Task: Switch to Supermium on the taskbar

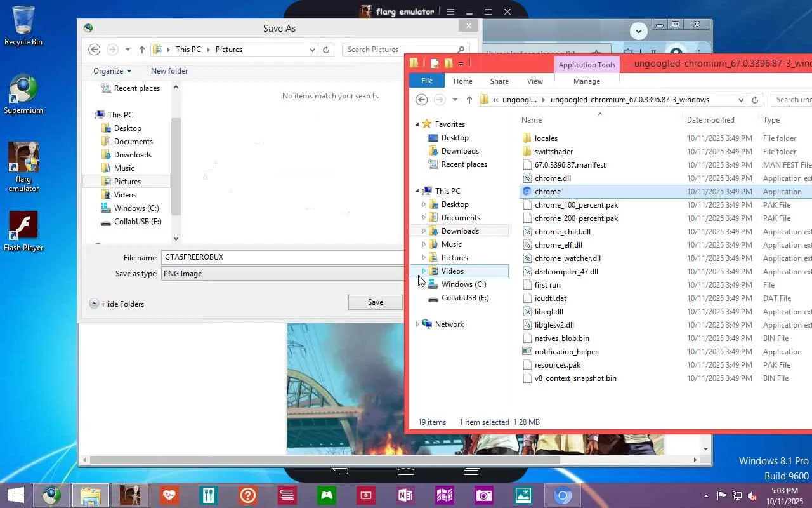Action: pos(51,495)
